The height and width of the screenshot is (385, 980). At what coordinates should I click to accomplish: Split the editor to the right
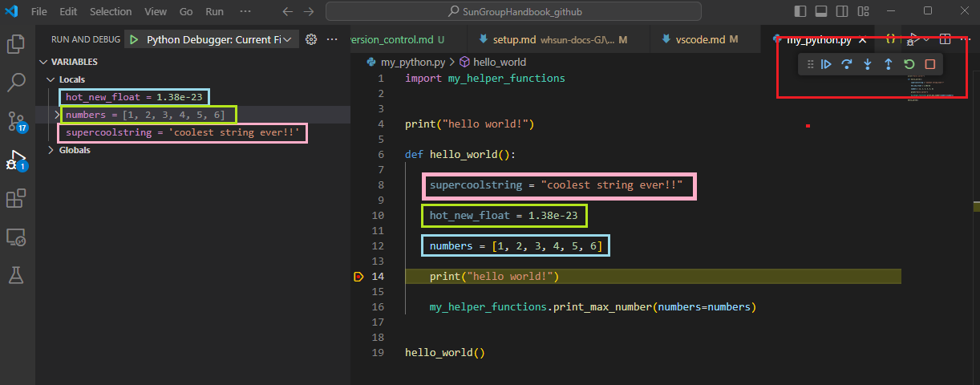(945, 39)
